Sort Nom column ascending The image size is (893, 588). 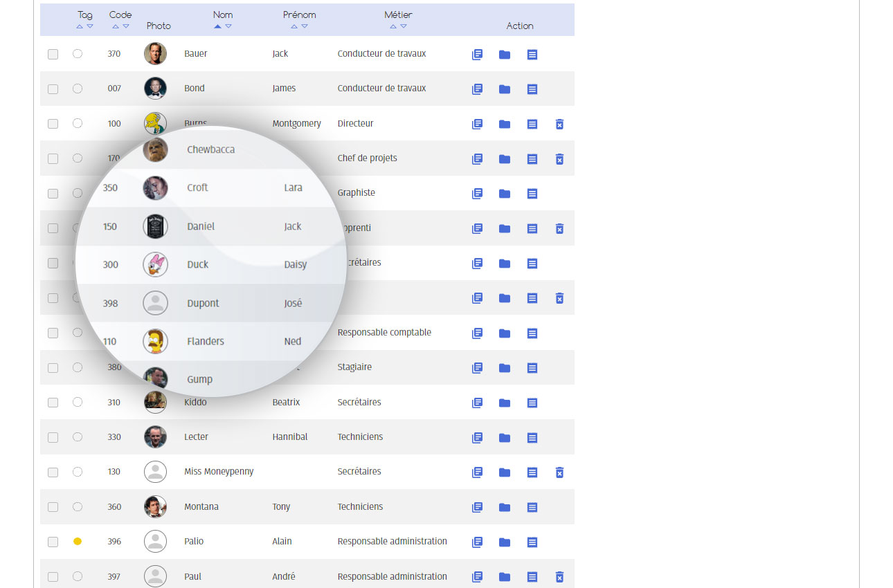pyautogui.click(x=217, y=26)
